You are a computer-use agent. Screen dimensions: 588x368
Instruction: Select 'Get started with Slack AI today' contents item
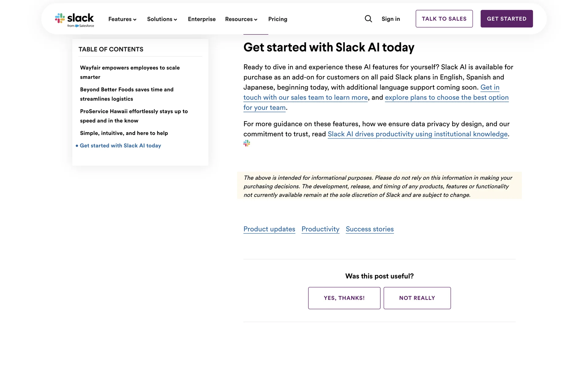pyautogui.click(x=120, y=146)
